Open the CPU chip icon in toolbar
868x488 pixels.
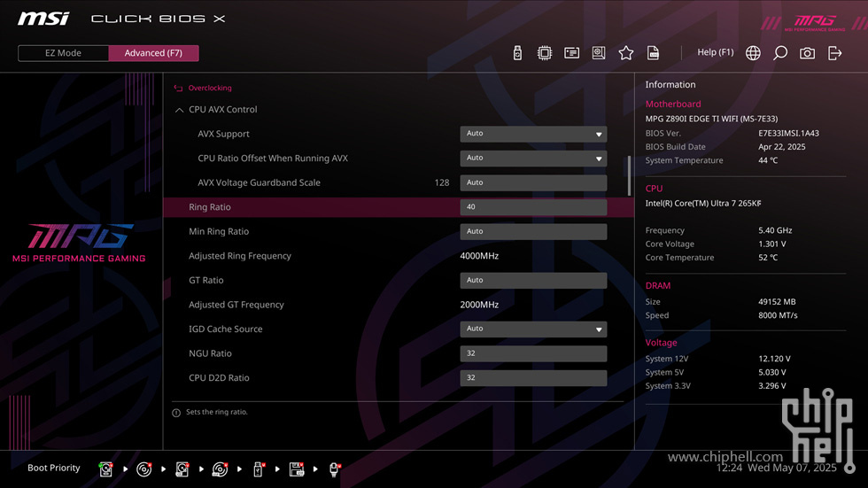tap(544, 53)
